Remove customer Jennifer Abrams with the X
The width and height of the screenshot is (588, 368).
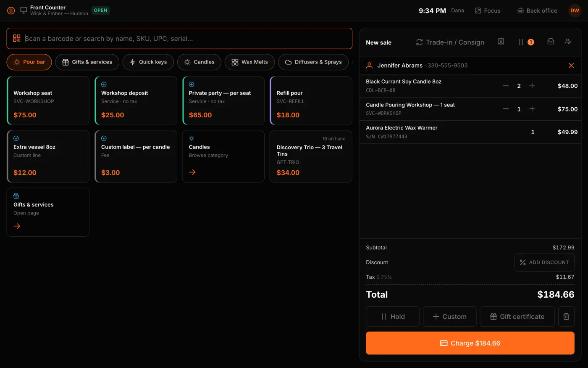(x=571, y=65)
